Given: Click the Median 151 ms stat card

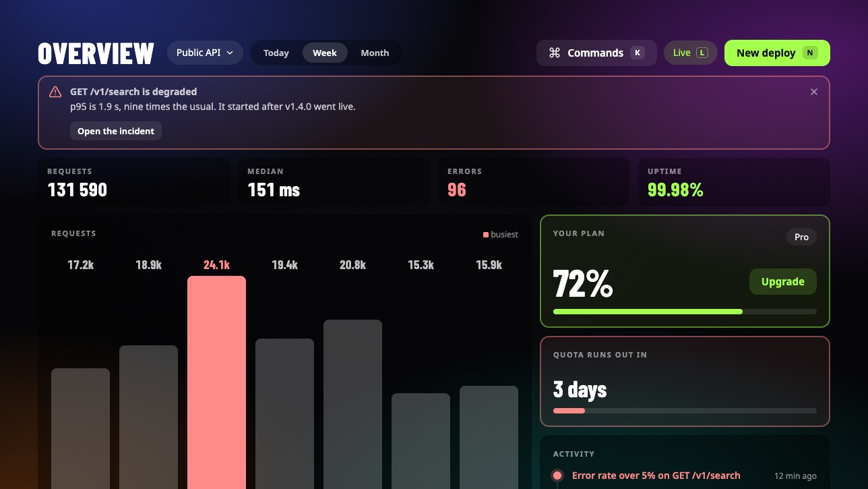Looking at the screenshot, I should [x=334, y=182].
